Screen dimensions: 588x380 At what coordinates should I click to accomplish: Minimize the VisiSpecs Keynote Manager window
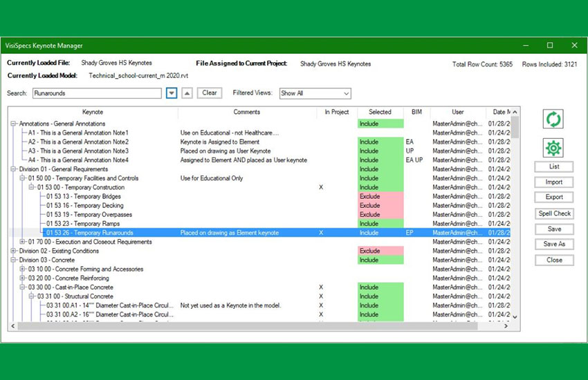(x=526, y=46)
